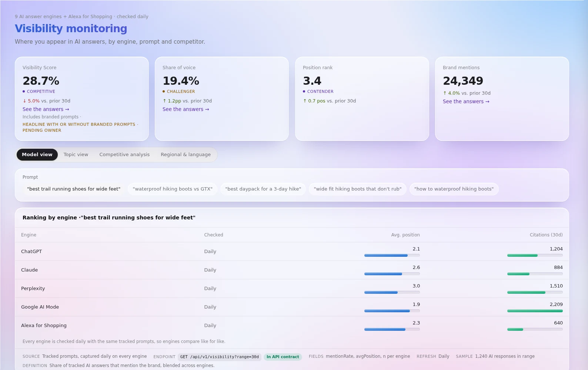Select prompt "how to waterproof hiking boots"
Viewport: 588px width, 370px height.
[x=454, y=189]
